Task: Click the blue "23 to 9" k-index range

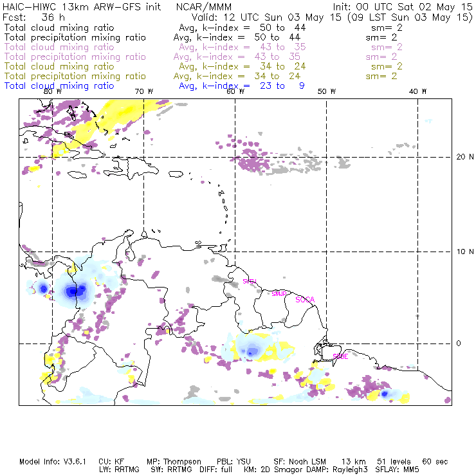Action: 282,86
